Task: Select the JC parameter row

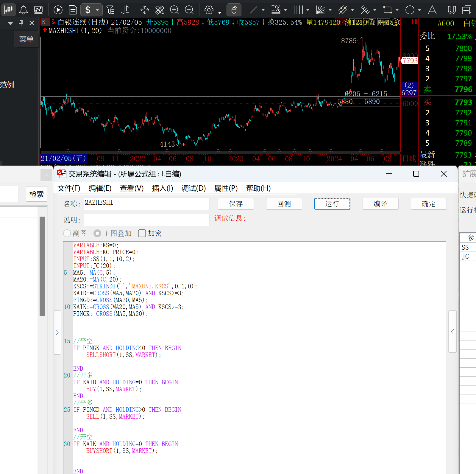Action: [x=468, y=256]
